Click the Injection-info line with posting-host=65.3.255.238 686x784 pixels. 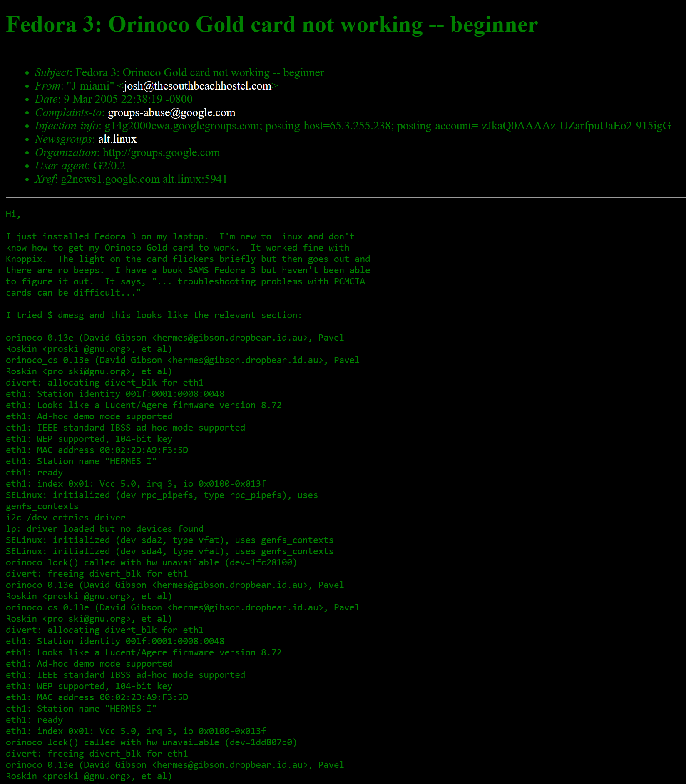353,126
